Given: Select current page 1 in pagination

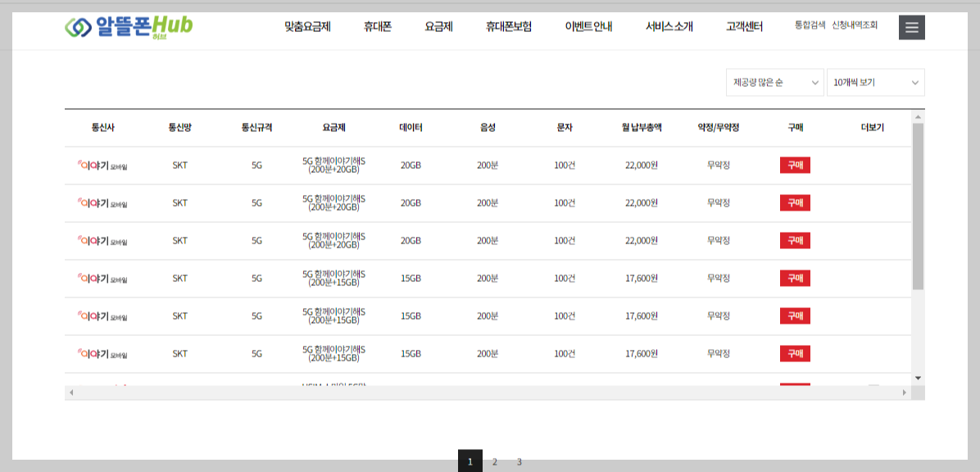Looking at the screenshot, I should coord(470,461).
